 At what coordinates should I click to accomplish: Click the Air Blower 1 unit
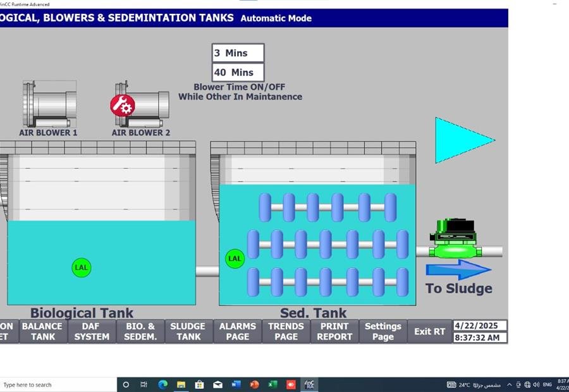pyautogui.click(x=50, y=104)
